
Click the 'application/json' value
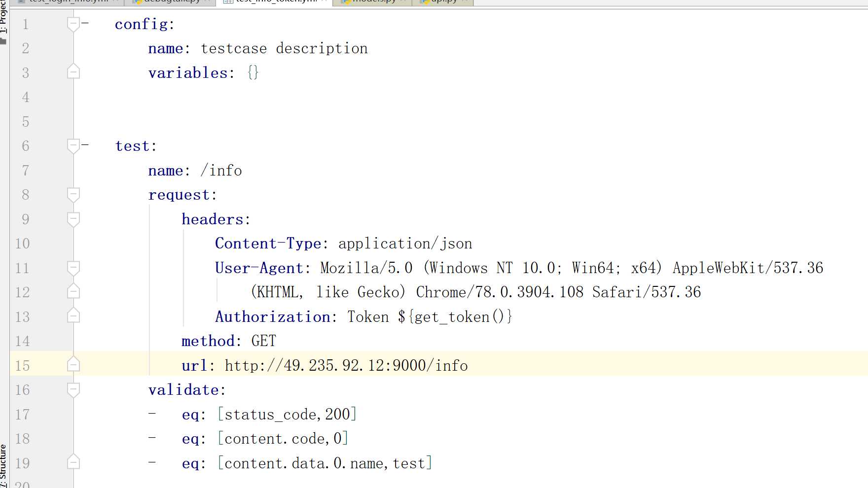[405, 244]
